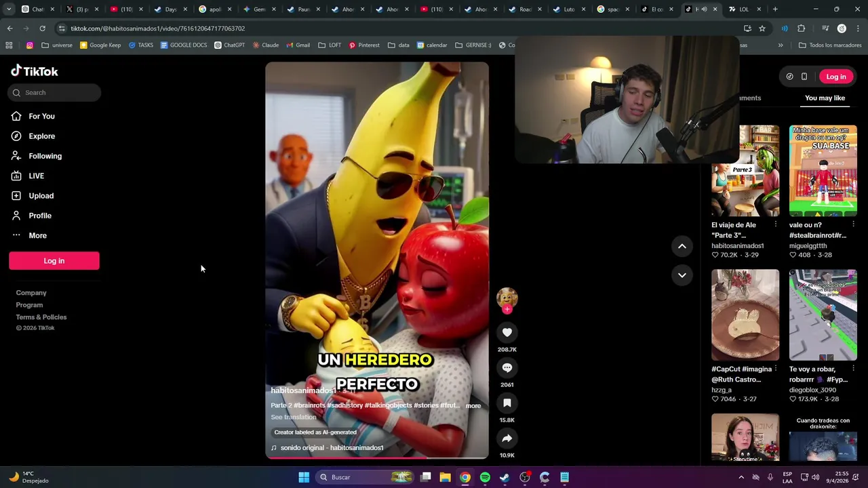This screenshot has height=488, width=868.
Task: Bookmark page with star icon
Action: (762, 28)
